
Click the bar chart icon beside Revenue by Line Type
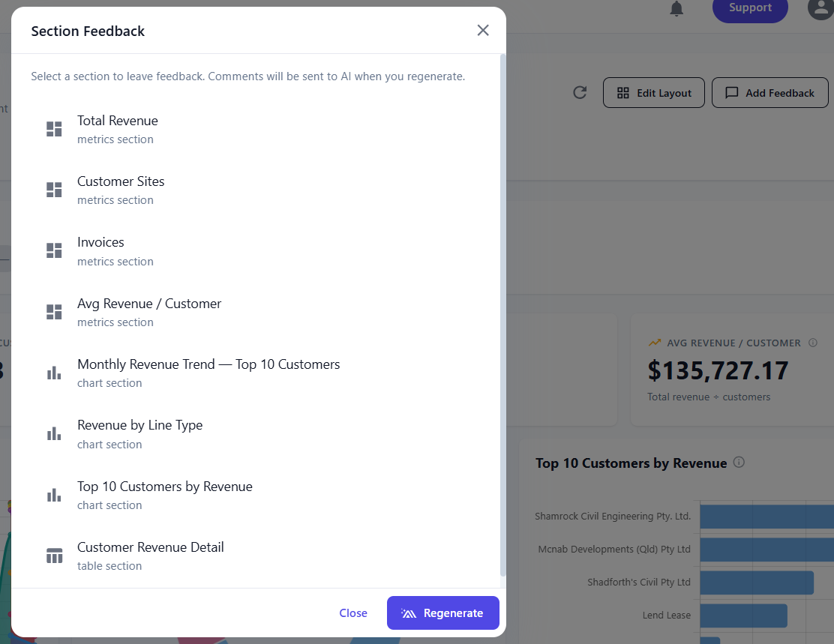point(54,433)
